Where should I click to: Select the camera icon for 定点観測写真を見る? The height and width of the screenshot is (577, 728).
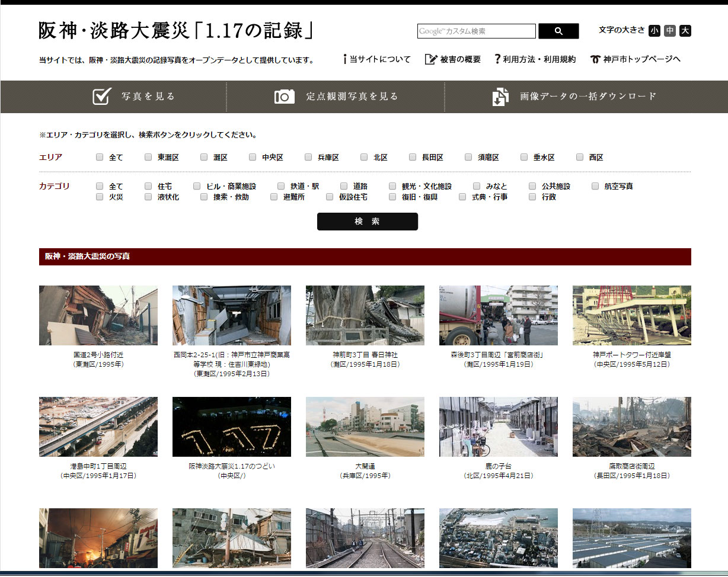284,97
